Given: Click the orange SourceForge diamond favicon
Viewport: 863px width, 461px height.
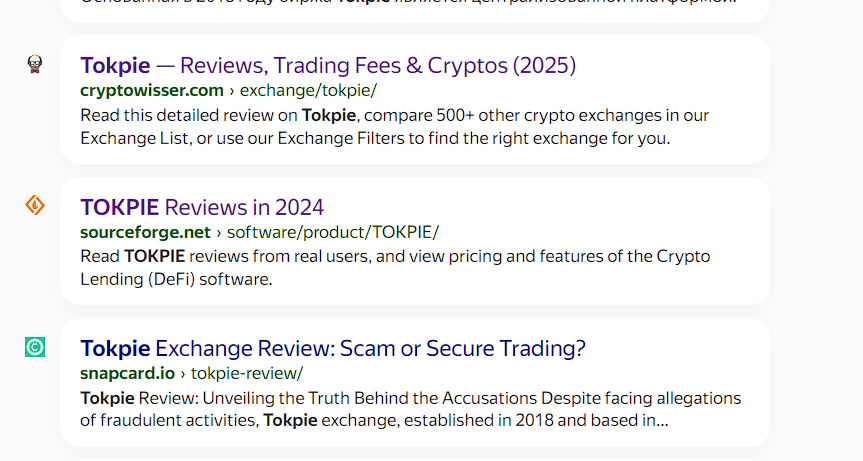Looking at the screenshot, I should click(35, 206).
